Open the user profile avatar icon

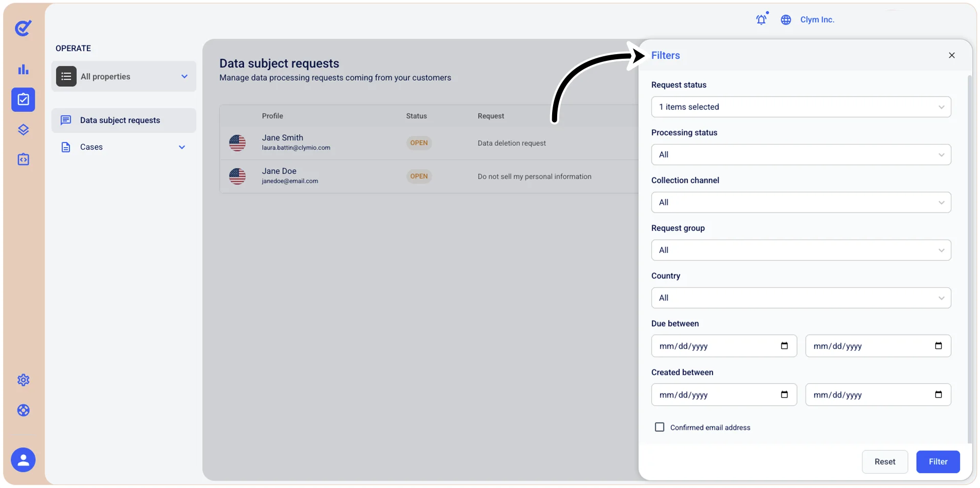point(23,460)
